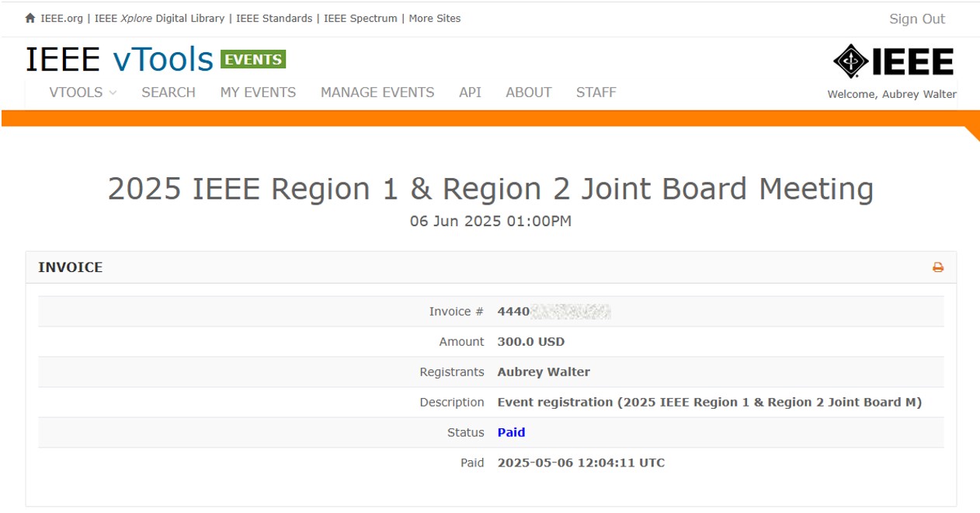Click the event date 06 Jun 2025 01:00PM
980x513 pixels.
click(491, 222)
